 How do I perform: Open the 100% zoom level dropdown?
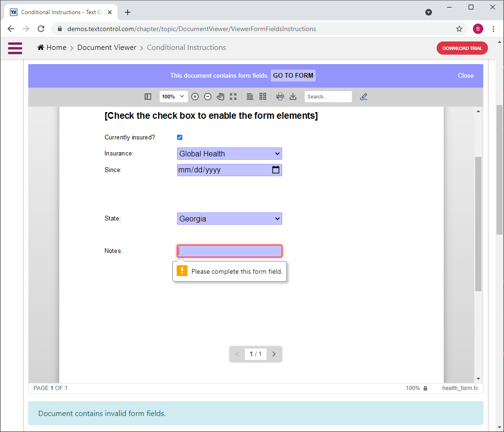[173, 97]
